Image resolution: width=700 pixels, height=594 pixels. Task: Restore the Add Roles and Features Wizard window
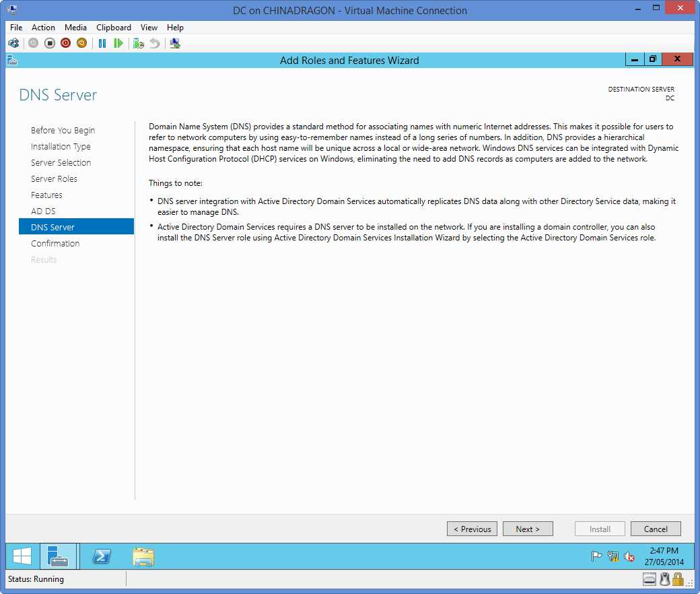click(x=653, y=59)
